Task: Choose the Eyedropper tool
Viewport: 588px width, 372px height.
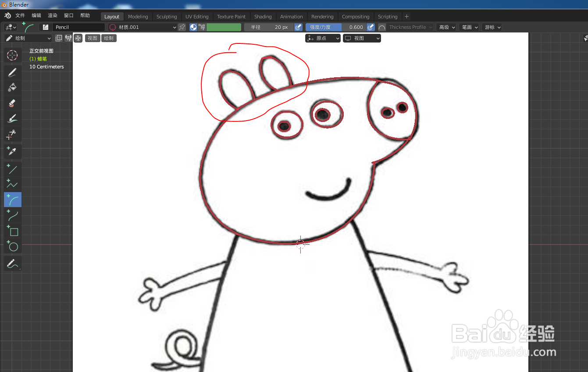Action: [x=12, y=151]
